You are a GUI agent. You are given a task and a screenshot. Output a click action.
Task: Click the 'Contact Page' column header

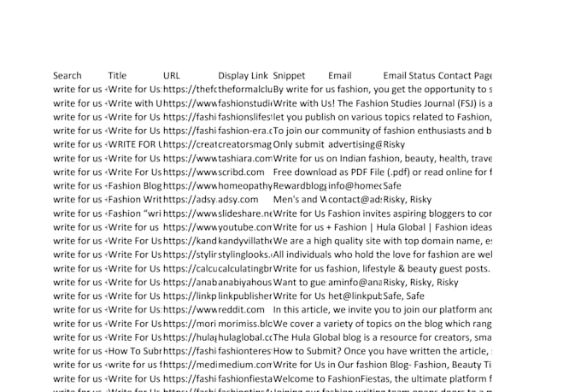coord(465,76)
